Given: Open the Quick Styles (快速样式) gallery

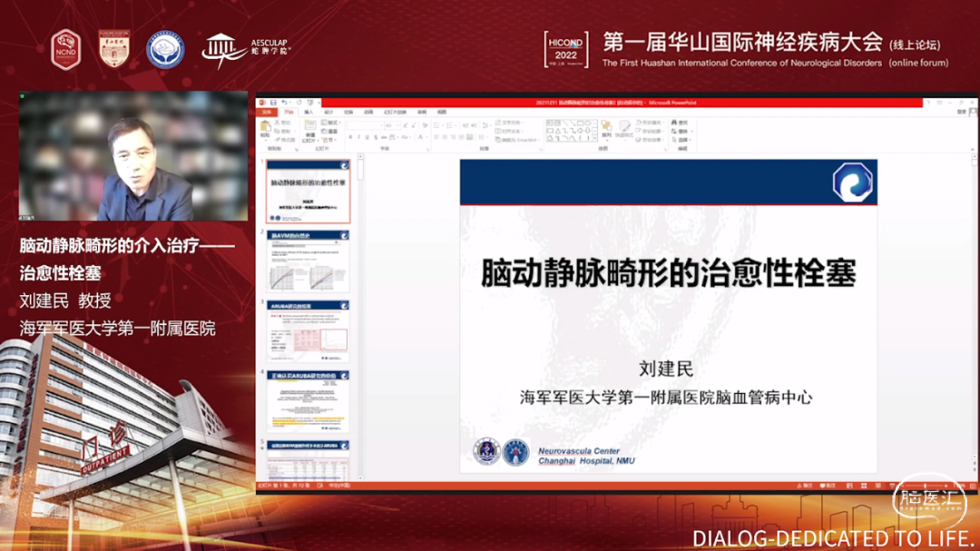Looking at the screenshot, I should click(624, 130).
